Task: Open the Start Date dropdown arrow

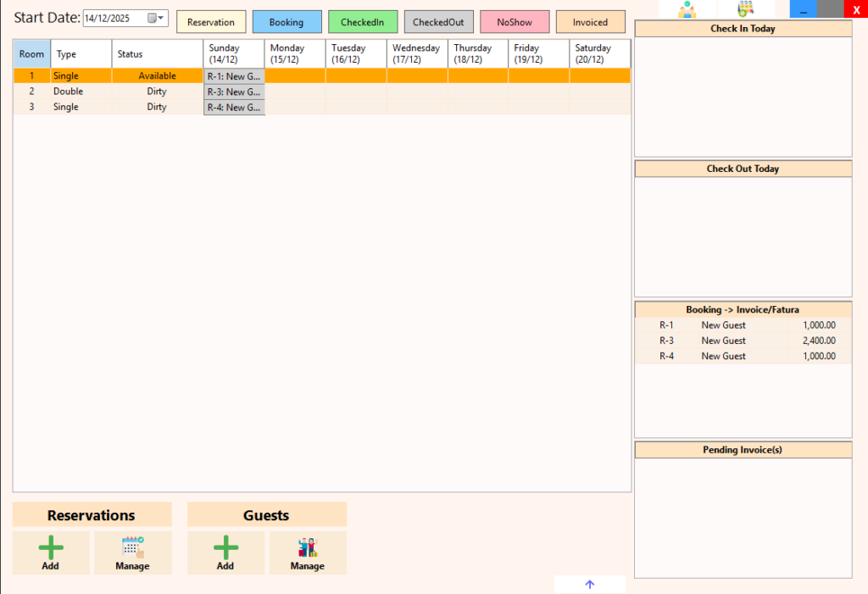Action: pyautogui.click(x=162, y=17)
